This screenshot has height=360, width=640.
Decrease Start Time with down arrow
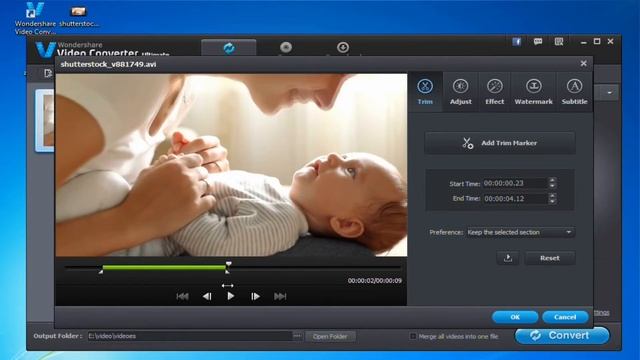[552, 186]
